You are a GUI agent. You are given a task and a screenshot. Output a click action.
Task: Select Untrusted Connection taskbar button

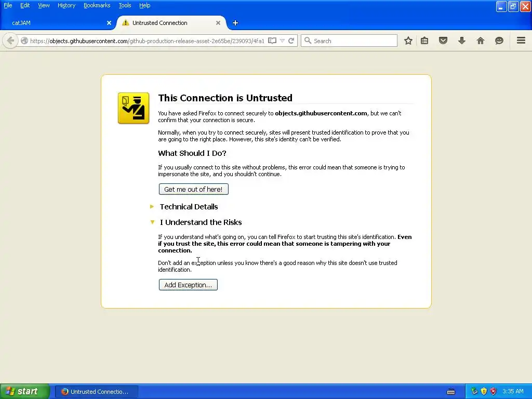coord(96,392)
